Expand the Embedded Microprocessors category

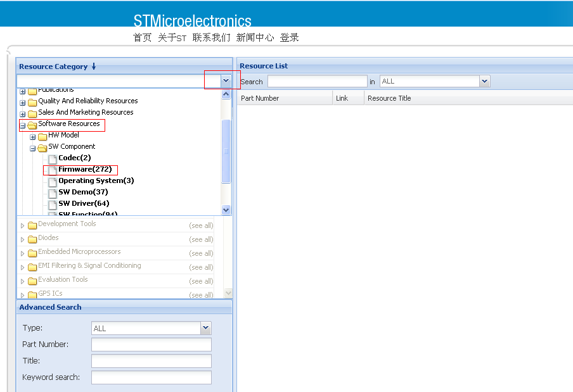(22, 253)
